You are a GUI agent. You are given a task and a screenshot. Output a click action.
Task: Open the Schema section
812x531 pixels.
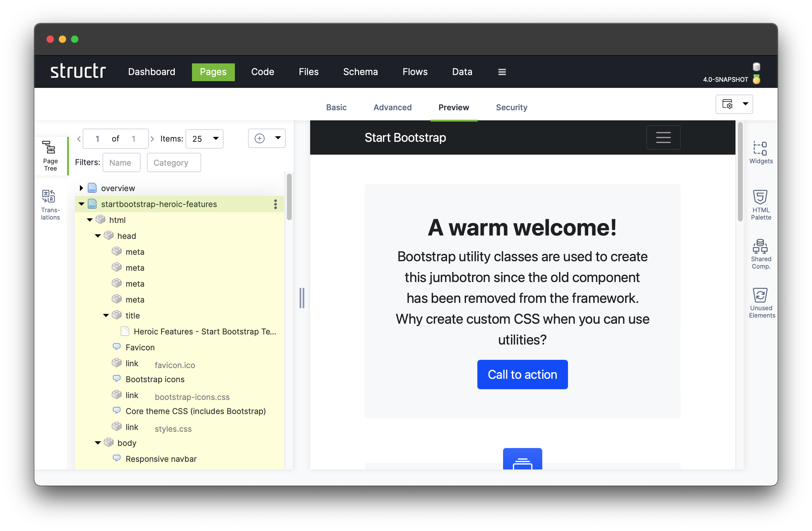(360, 72)
